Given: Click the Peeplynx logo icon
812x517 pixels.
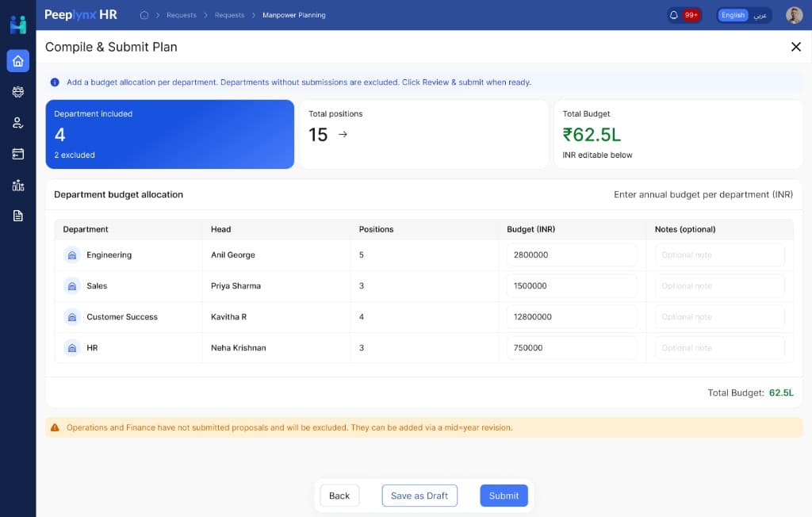Looking at the screenshot, I should click(x=18, y=25).
